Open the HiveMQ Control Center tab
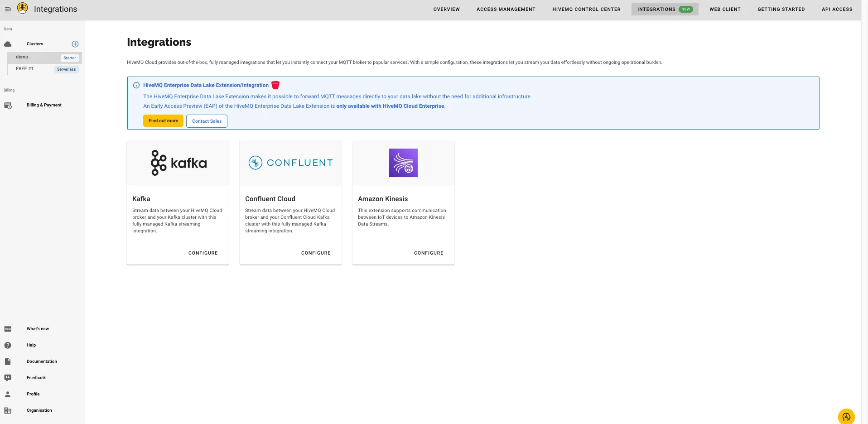868x424 pixels. (x=586, y=9)
